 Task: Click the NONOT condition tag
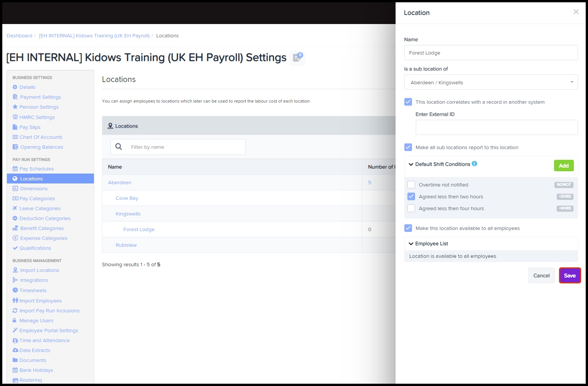(x=564, y=185)
